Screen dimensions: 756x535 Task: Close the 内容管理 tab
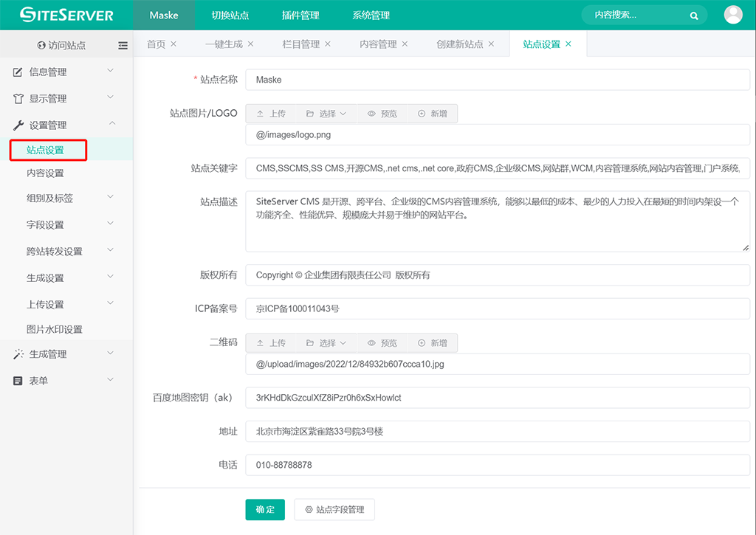[405, 44]
